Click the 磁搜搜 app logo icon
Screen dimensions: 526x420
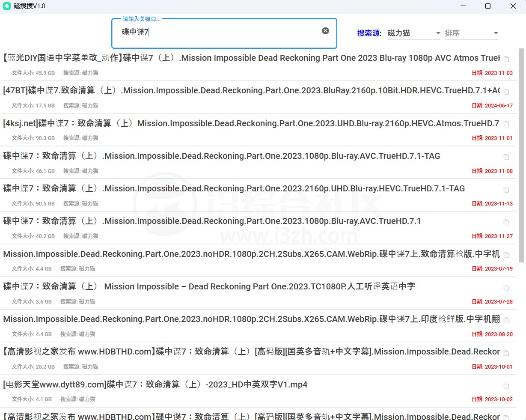[x=6, y=6]
